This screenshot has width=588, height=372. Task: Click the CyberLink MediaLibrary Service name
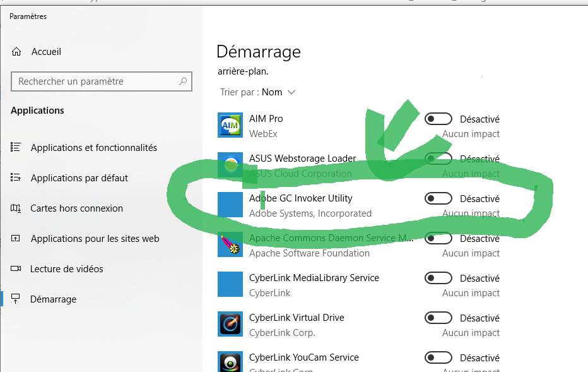click(x=314, y=278)
